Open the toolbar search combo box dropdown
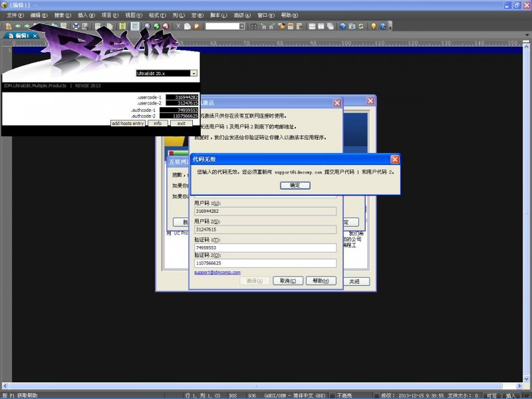 pos(242,26)
